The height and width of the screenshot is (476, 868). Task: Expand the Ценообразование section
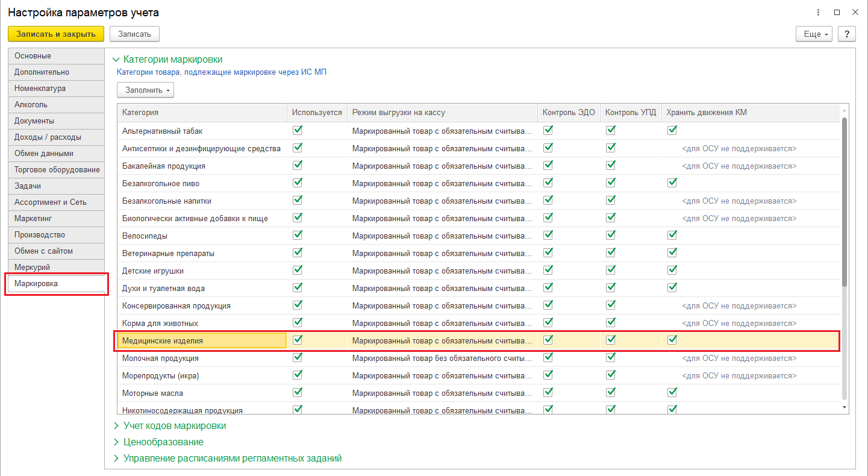pyautogui.click(x=163, y=442)
